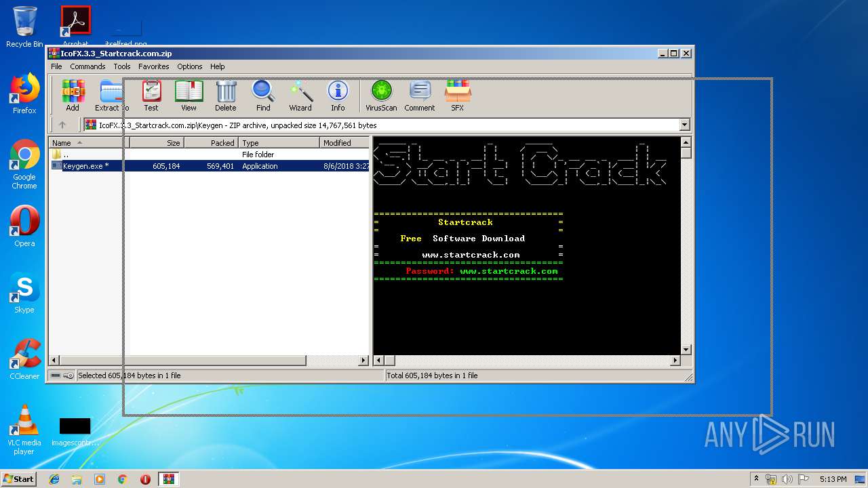Select the parent folder '..' row

[210, 155]
